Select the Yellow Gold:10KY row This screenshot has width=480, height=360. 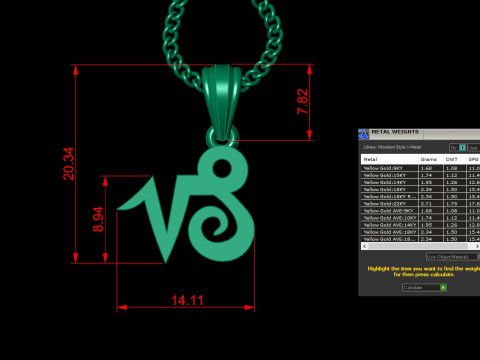[x=420, y=175]
